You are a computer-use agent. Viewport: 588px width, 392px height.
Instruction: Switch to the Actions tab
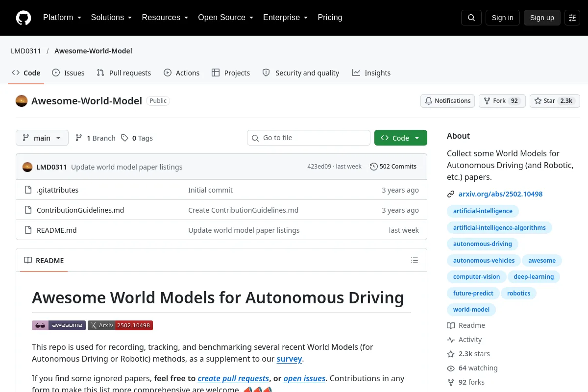click(x=182, y=73)
